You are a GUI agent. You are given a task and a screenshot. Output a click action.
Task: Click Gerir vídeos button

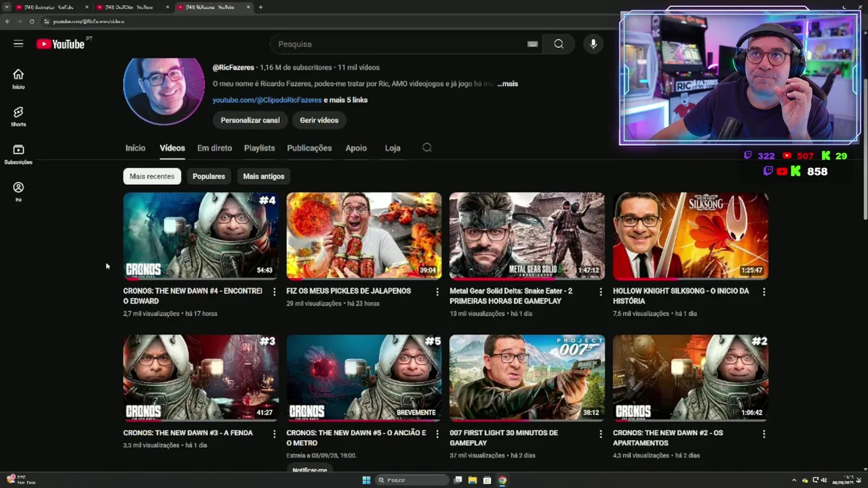tap(319, 120)
